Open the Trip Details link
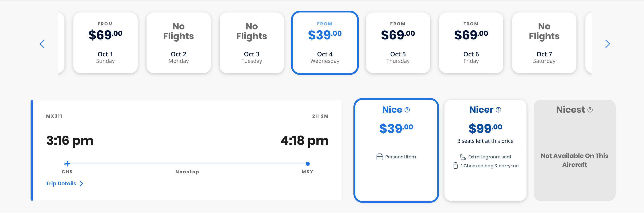 click(61, 184)
